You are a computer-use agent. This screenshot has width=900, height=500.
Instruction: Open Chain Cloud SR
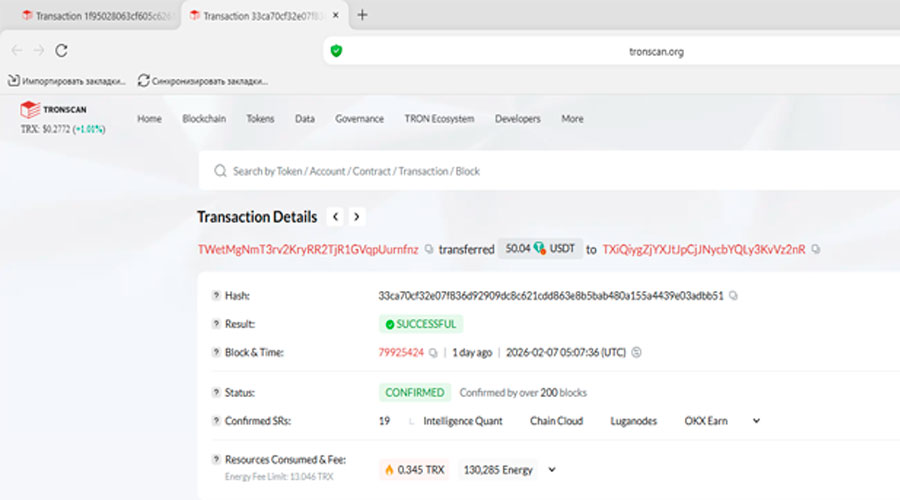pyautogui.click(x=556, y=421)
